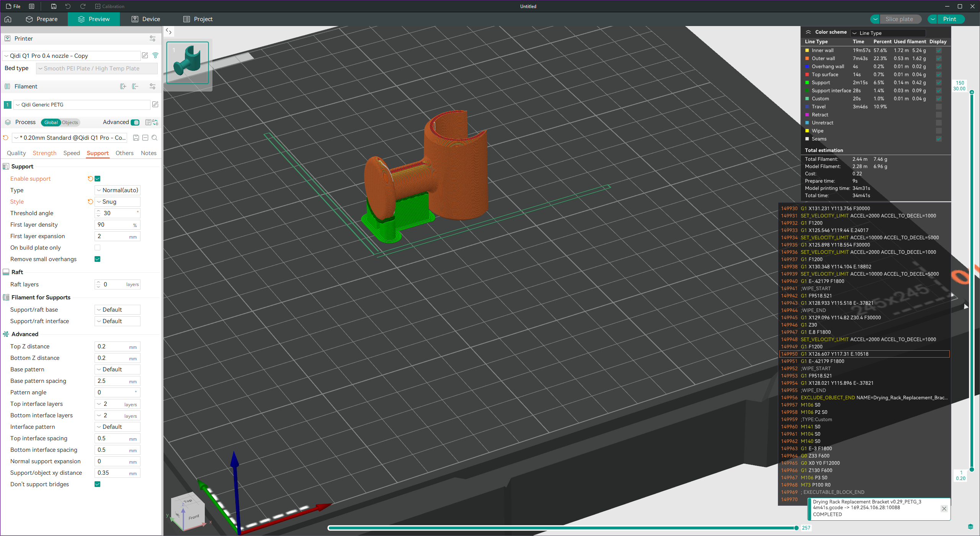Open the Quality settings tab
Viewport: 980px width, 536px height.
pyautogui.click(x=16, y=153)
